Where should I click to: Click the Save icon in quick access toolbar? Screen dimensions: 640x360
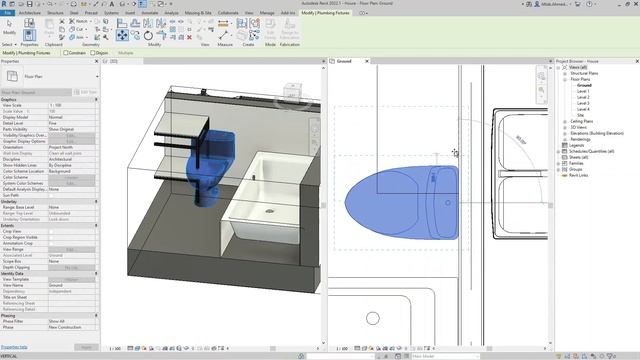click(29, 4)
